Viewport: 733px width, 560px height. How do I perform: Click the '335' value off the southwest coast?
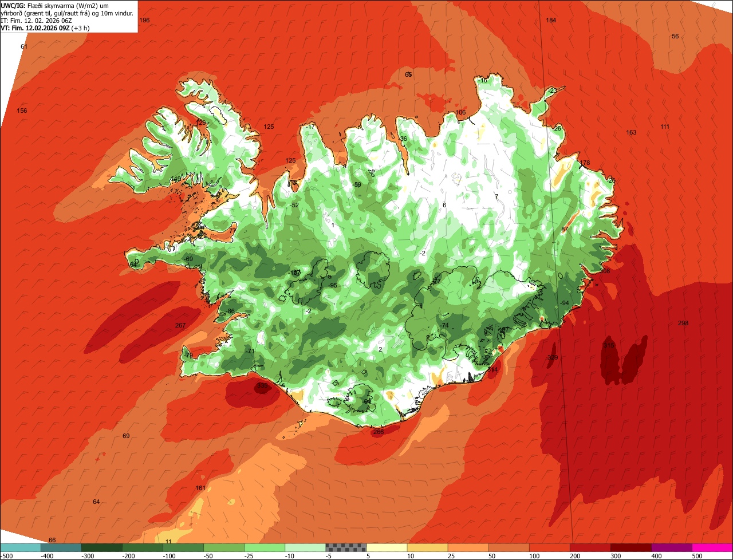click(x=262, y=386)
